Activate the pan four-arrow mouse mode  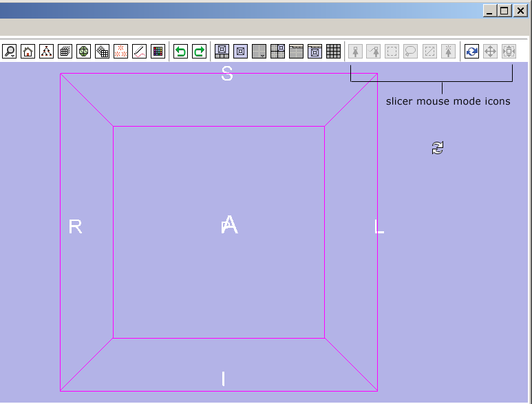(491, 51)
